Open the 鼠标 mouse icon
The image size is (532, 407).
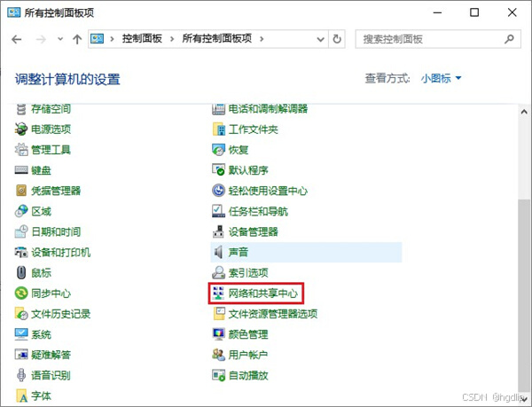[x=21, y=273]
